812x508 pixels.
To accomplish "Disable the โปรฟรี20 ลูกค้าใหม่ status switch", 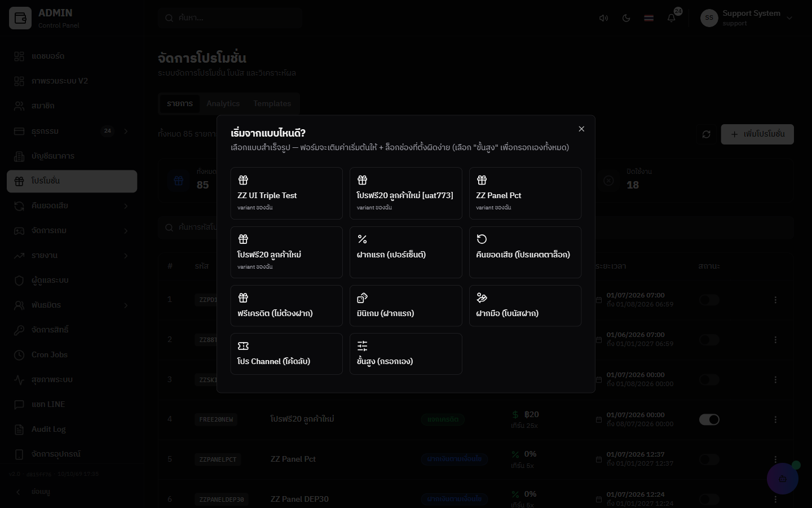I will 709,419.
